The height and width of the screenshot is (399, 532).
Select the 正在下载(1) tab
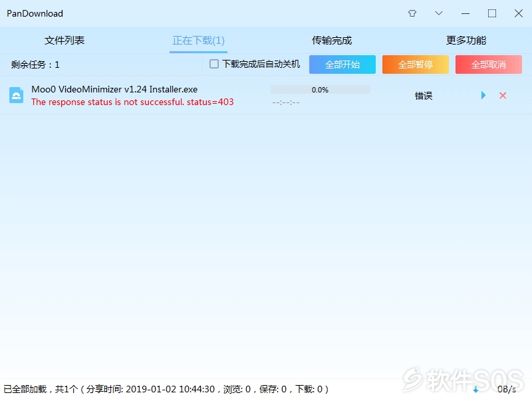(198, 41)
